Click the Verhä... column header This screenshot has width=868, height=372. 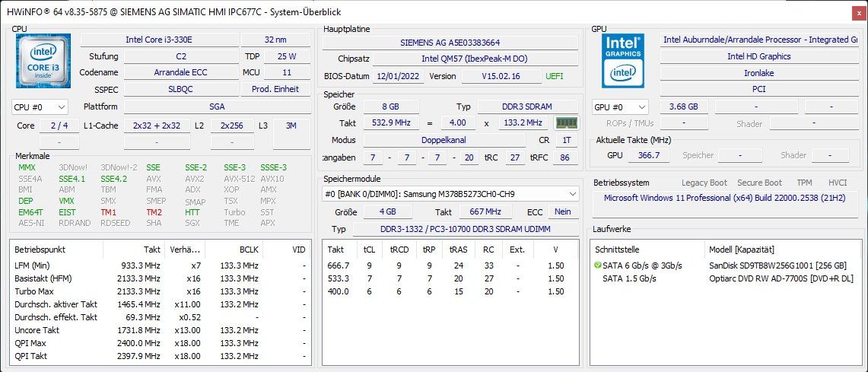(184, 250)
